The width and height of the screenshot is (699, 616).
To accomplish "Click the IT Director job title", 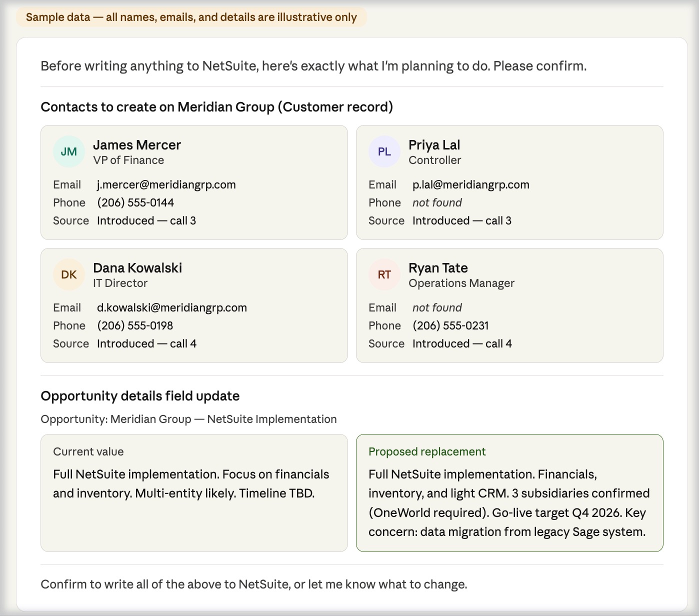I will pyautogui.click(x=120, y=283).
